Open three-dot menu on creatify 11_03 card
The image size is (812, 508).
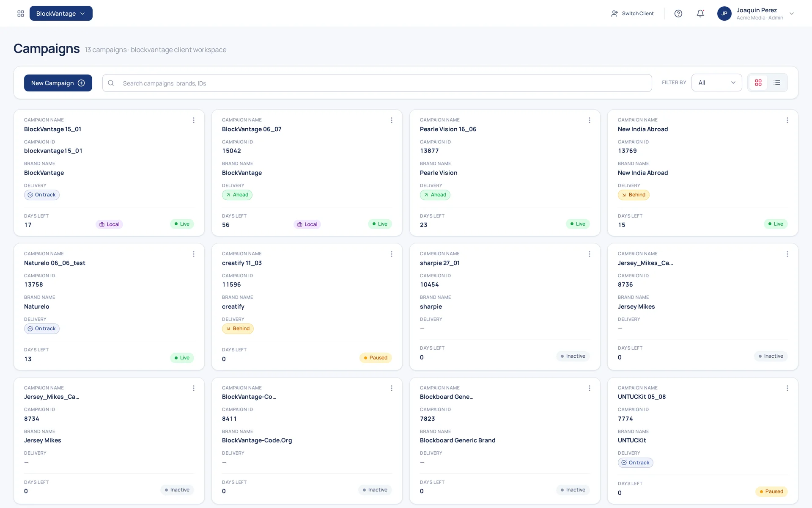click(392, 254)
